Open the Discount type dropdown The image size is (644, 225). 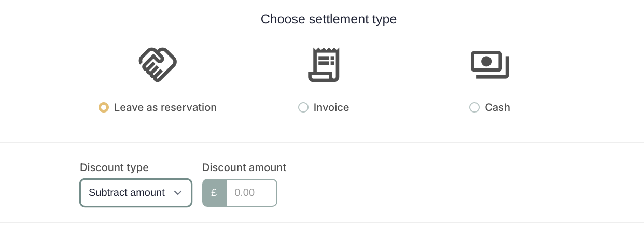pos(136,193)
